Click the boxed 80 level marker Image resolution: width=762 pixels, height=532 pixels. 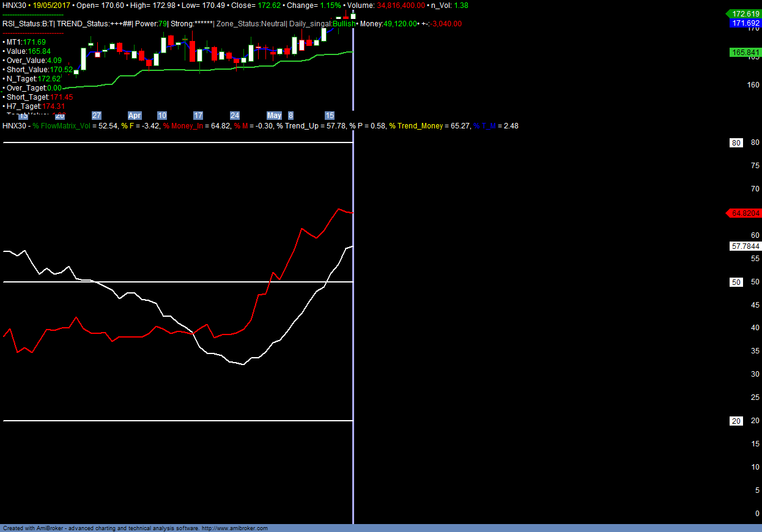coord(736,142)
